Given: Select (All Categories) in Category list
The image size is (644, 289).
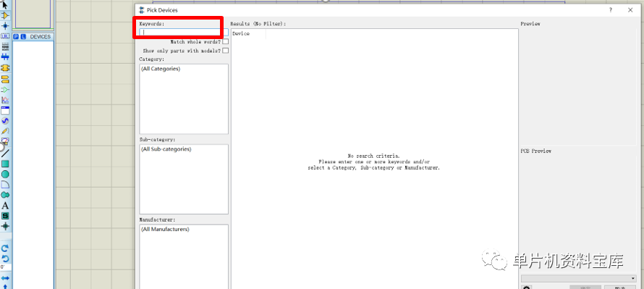Looking at the screenshot, I should [x=161, y=69].
